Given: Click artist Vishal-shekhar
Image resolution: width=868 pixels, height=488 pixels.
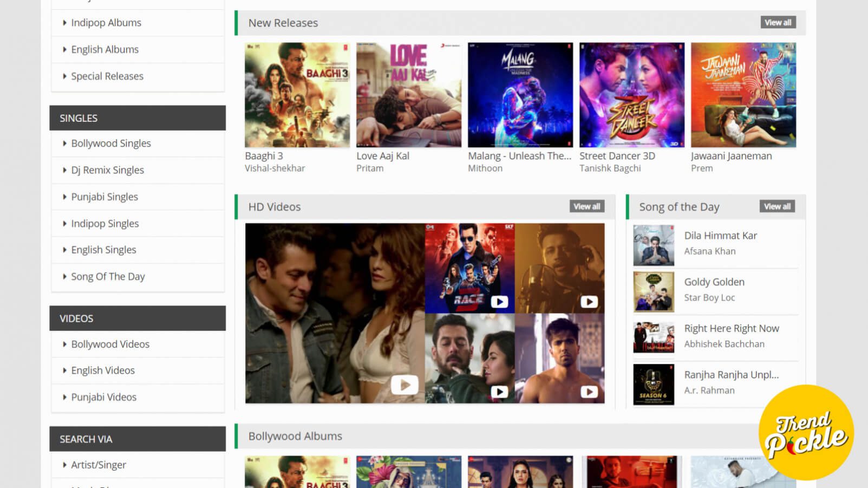Looking at the screenshot, I should 275,168.
